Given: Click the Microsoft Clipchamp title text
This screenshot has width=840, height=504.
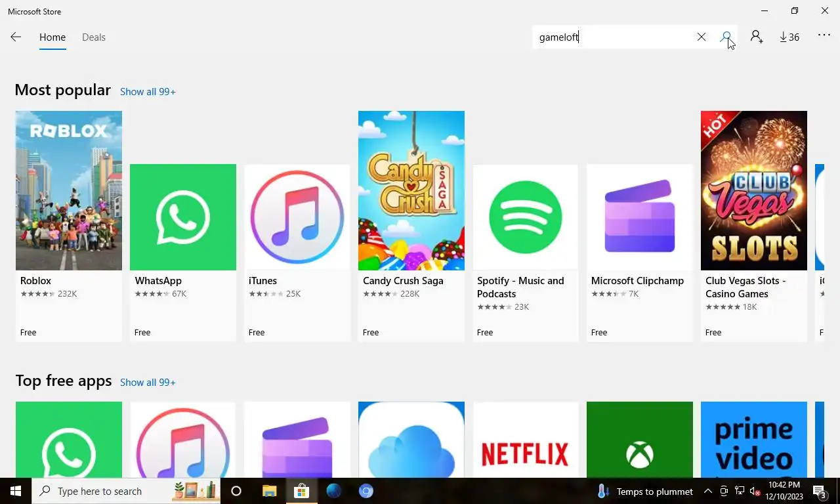Looking at the screenshot, I should [x=637, y=281].
